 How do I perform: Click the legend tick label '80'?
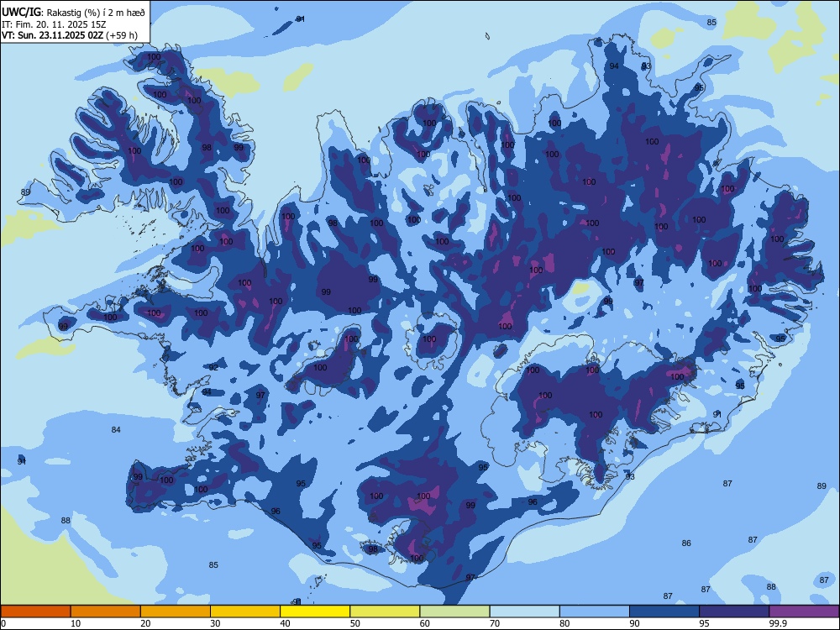564,623
